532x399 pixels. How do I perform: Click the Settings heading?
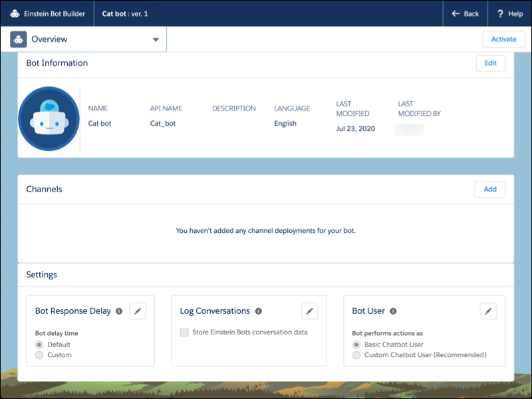pos(41,275)
